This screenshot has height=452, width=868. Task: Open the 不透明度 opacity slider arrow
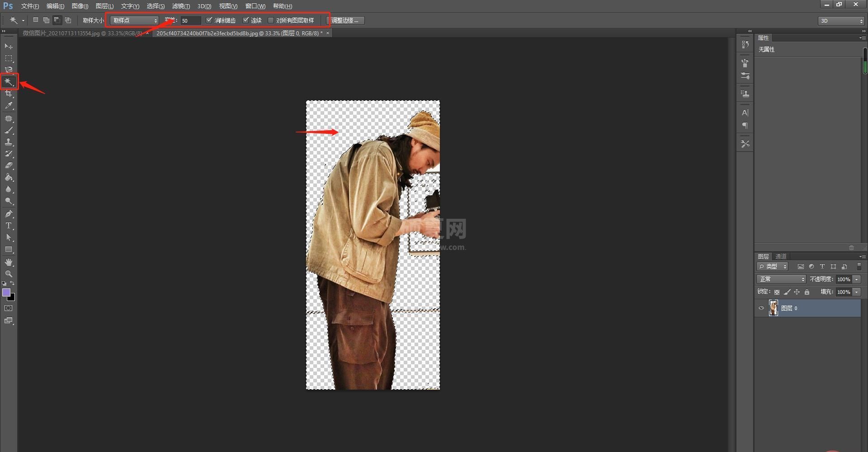(857, 279)
